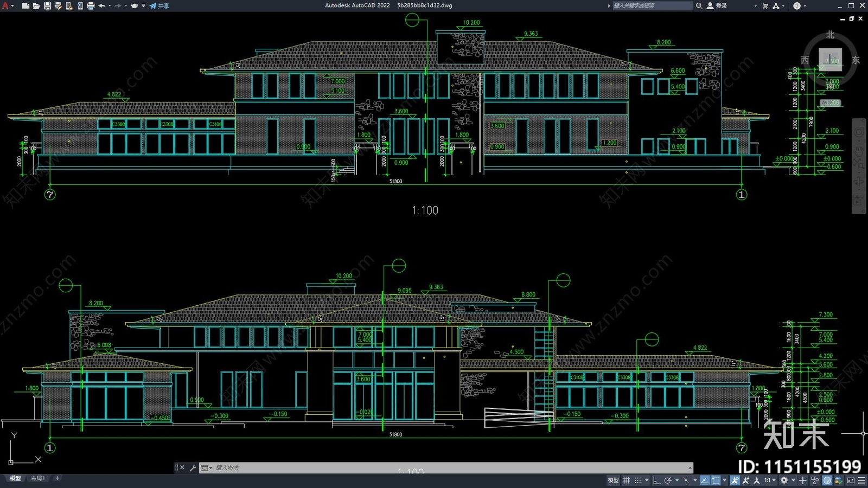Click 登录 sign-in button
This screenshot has height=488, width=868.
tap(717, 5)
